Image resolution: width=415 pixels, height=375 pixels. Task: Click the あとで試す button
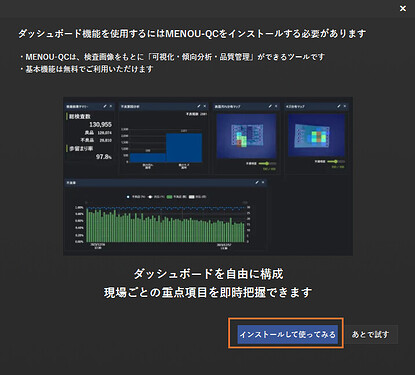371,334
